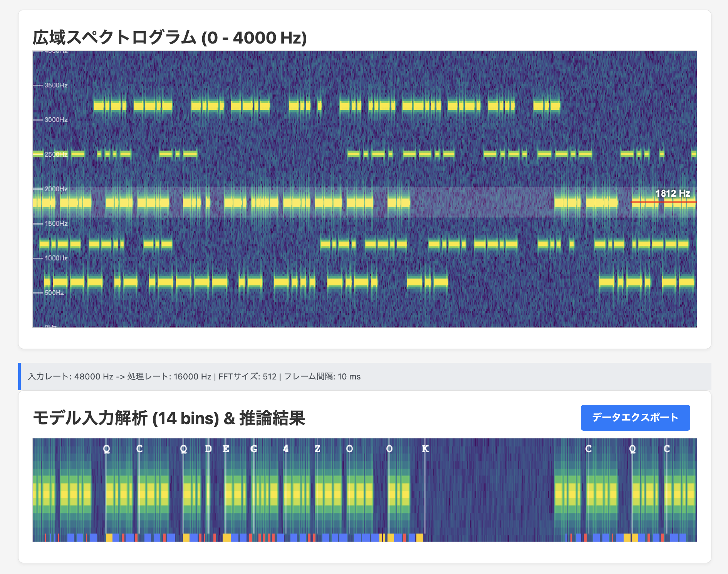Select the decoded letter K marker
This screenshot has height=574, width=728.
point(425,449)
